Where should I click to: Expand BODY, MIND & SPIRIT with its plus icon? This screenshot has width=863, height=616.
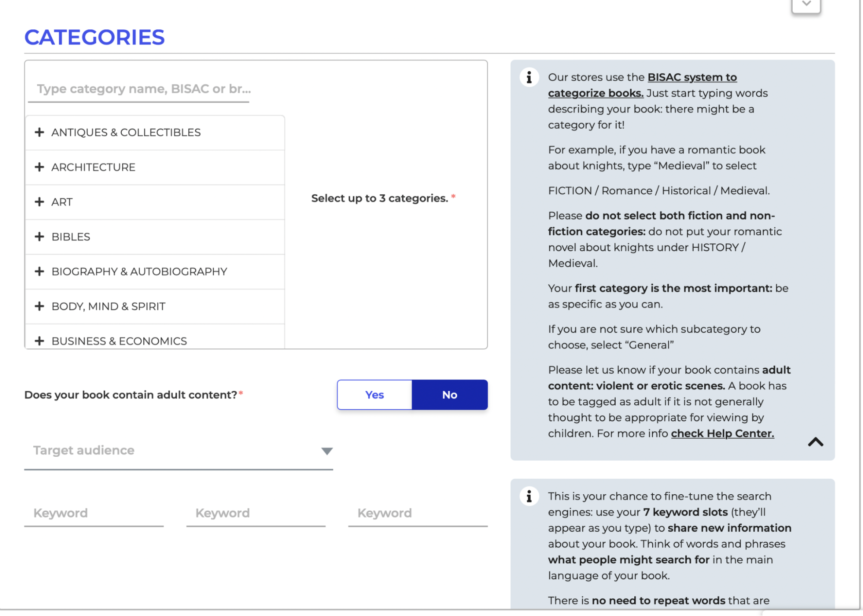[x=40, y=306]
